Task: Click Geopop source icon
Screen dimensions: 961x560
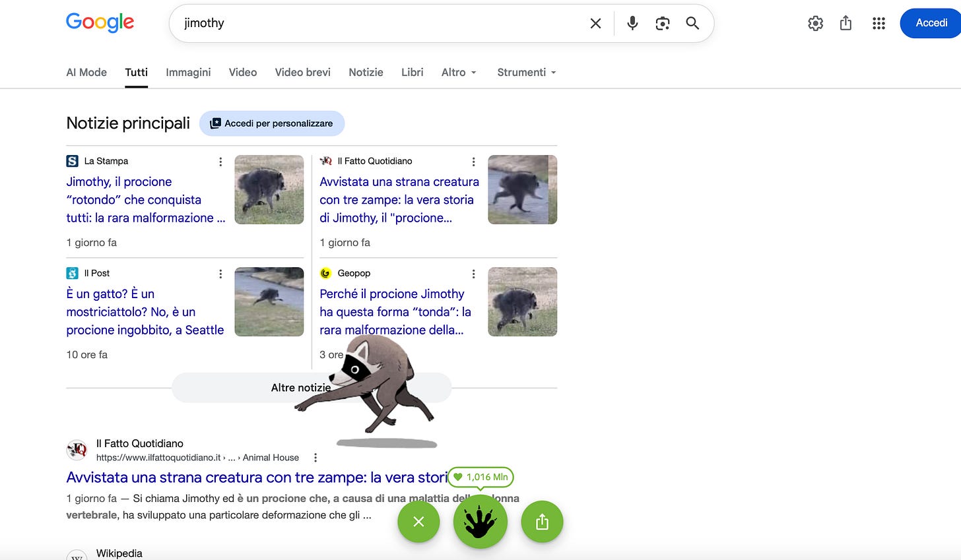Action: coord(325,273)
